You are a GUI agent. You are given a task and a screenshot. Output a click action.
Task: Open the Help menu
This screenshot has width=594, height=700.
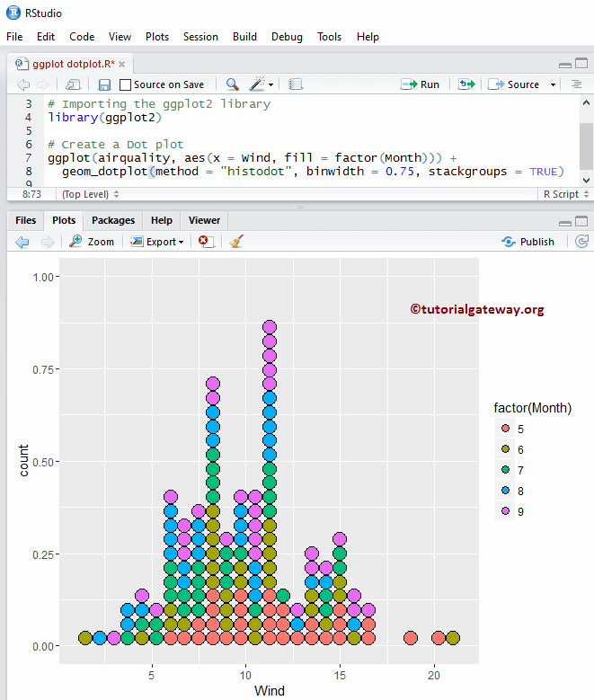coord(368,37)
